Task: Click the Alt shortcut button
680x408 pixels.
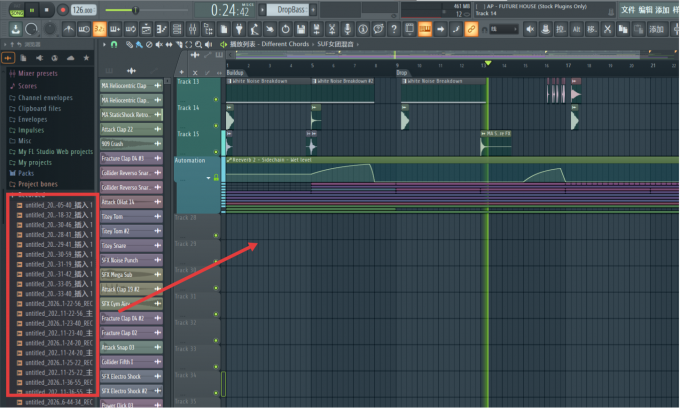Action: (x=576, y=29)
